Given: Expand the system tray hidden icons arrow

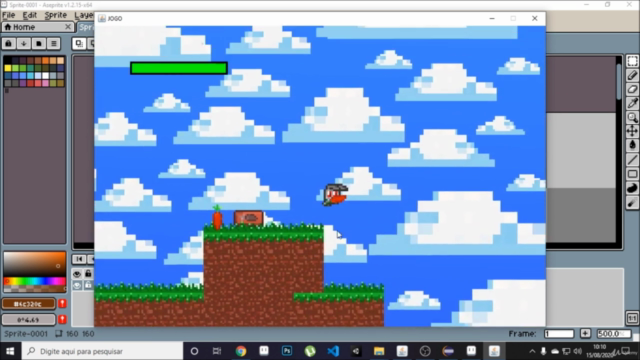Looking at the screenshot, I should click(x=532, y=351).
